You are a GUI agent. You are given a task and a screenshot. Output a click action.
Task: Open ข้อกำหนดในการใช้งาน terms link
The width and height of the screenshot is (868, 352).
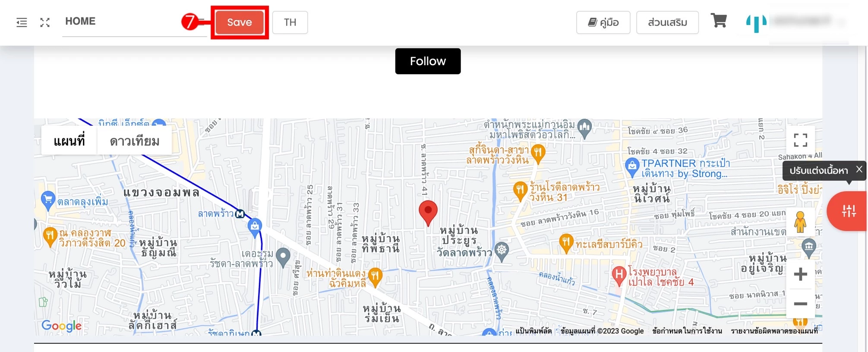click(687, 331)
